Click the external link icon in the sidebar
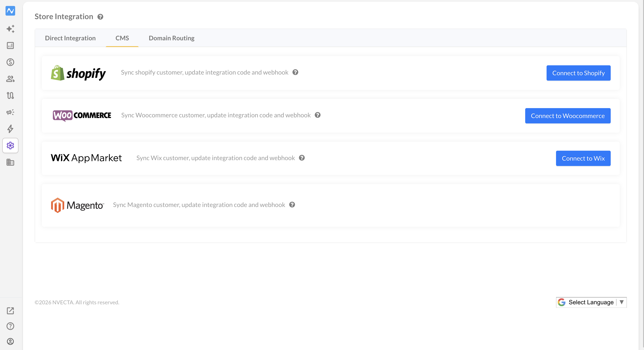Viewport: 644px width, 350px height. 10,311
